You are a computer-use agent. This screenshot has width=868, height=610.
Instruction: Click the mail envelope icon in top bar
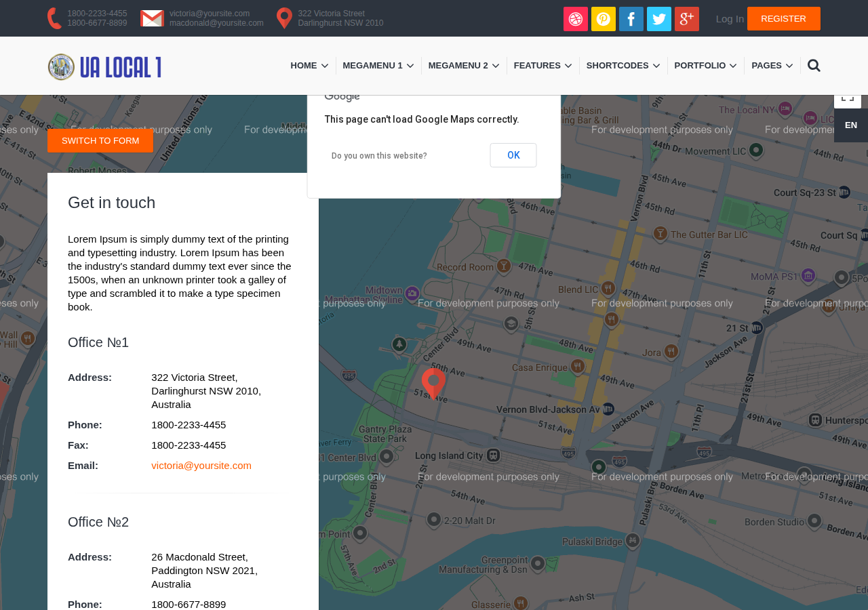click(152, 18)
